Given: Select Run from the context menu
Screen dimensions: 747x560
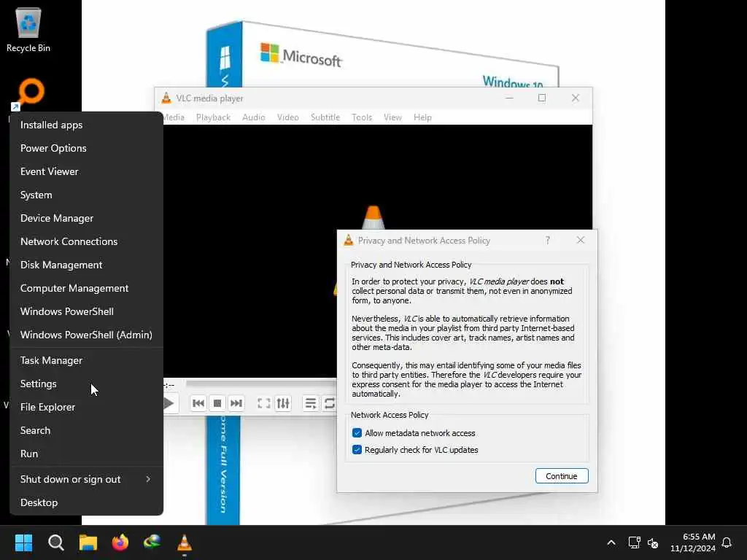Looking at the screenshot, I should (86, 454).
